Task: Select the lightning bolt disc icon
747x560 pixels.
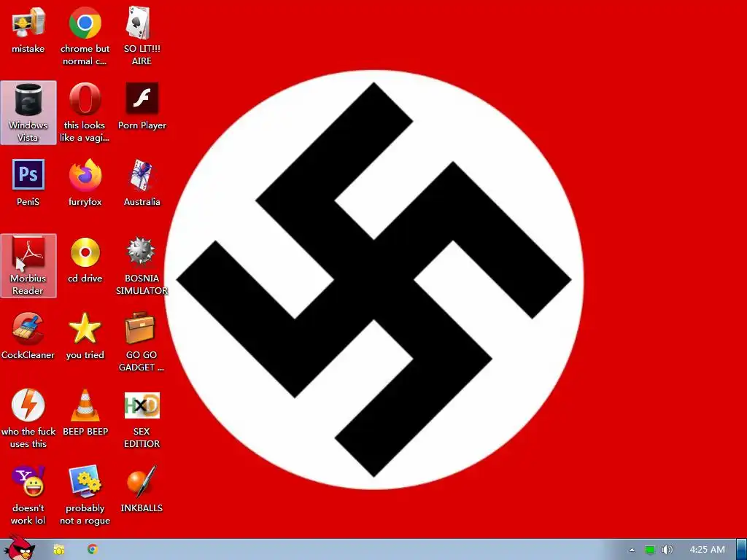Action: point(28,405)
